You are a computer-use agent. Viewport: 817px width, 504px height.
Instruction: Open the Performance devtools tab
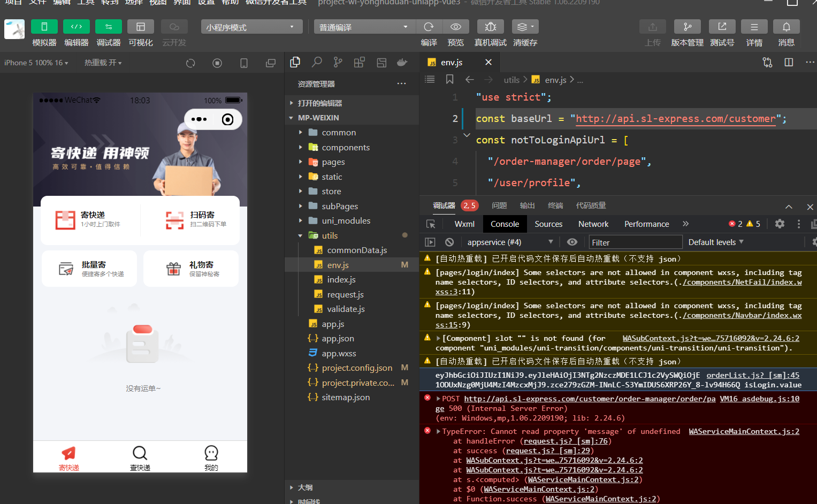646,224
